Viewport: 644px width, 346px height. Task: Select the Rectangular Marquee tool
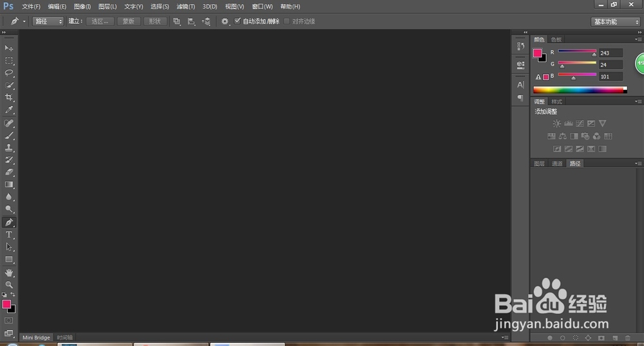point(8,60)
